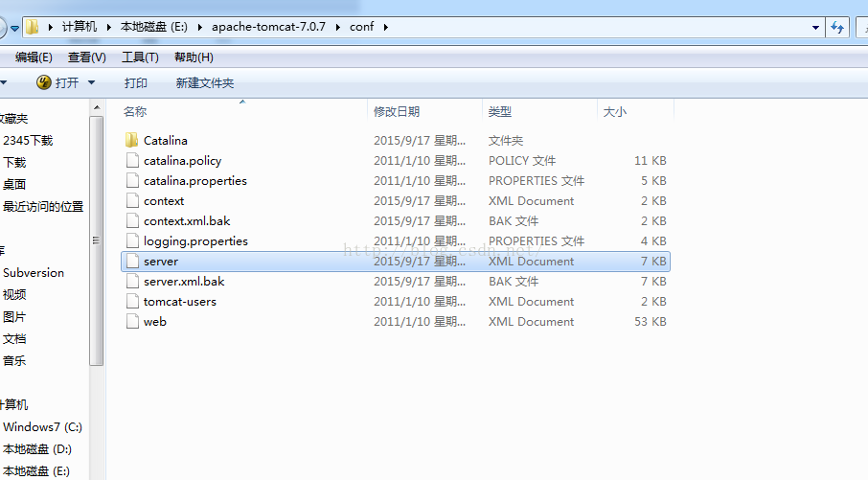Screen dimensions: 868x480
Task: Select the server.xml.bak file icon
Action: (x=132, y=282)
